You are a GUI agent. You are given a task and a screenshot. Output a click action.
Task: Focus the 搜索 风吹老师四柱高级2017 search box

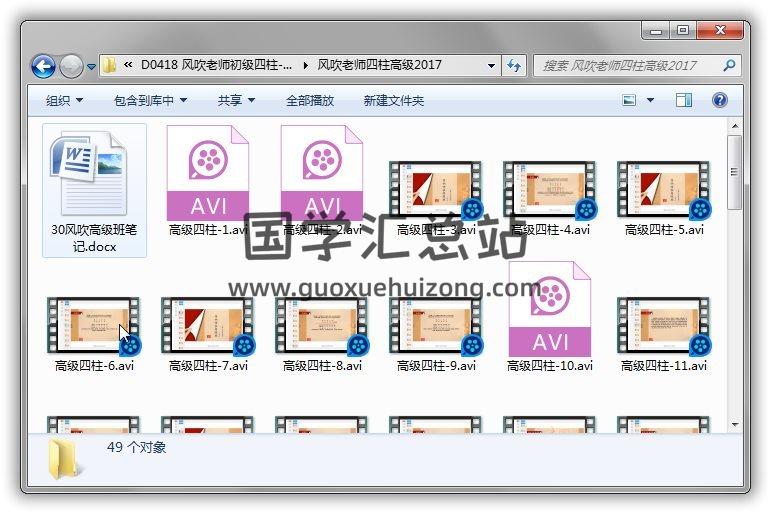coord(637,65)
